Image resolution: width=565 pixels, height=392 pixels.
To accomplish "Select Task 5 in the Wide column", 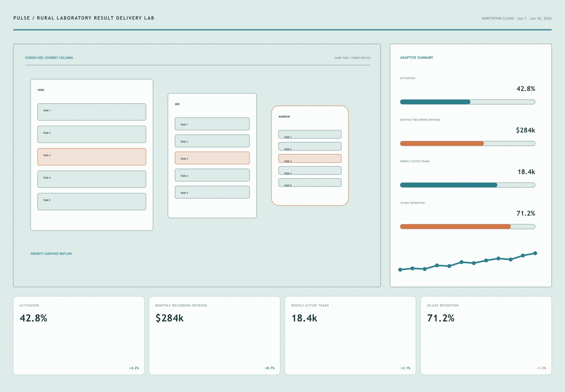I will (92, 201).
